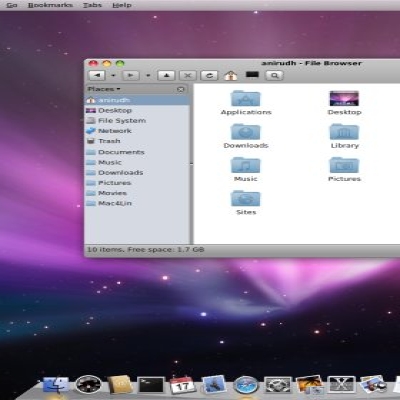Open Movies bookmark in the sidebar
Image resolution: width=400 pixels, height=400 pixels.
coord(137,193)
